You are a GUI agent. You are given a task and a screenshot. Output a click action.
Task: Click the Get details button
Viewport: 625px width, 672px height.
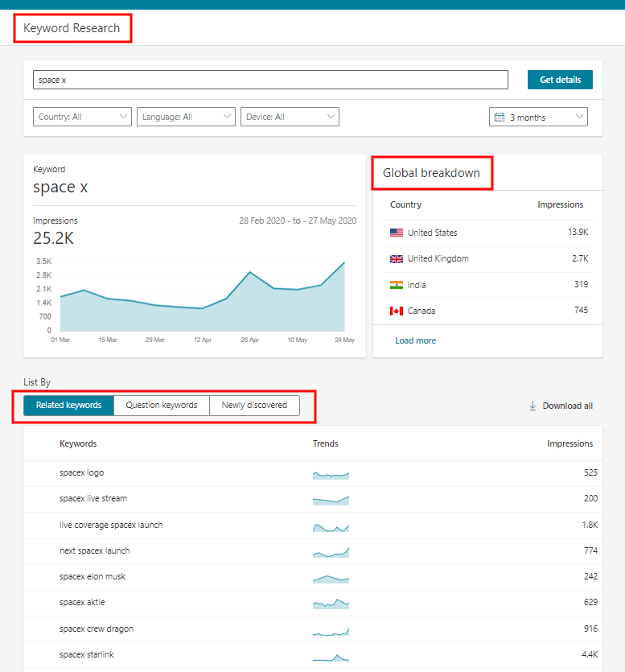point(560,80)
